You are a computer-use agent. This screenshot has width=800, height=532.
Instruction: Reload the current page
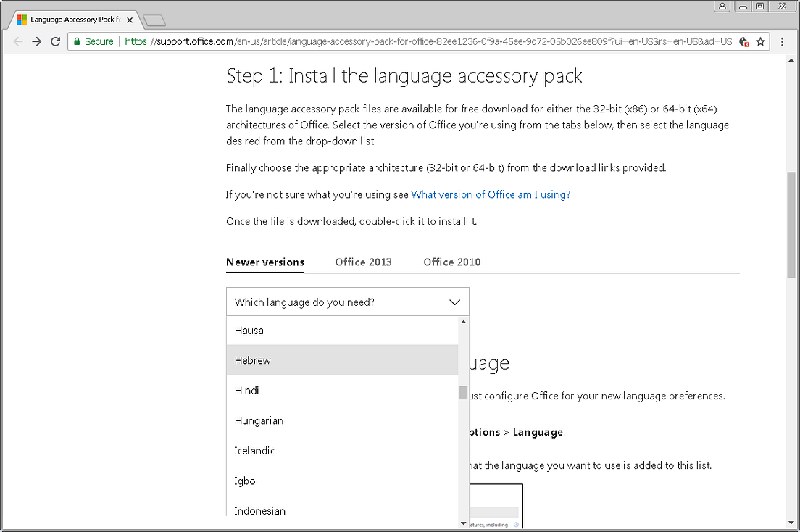tap(55, 41)
